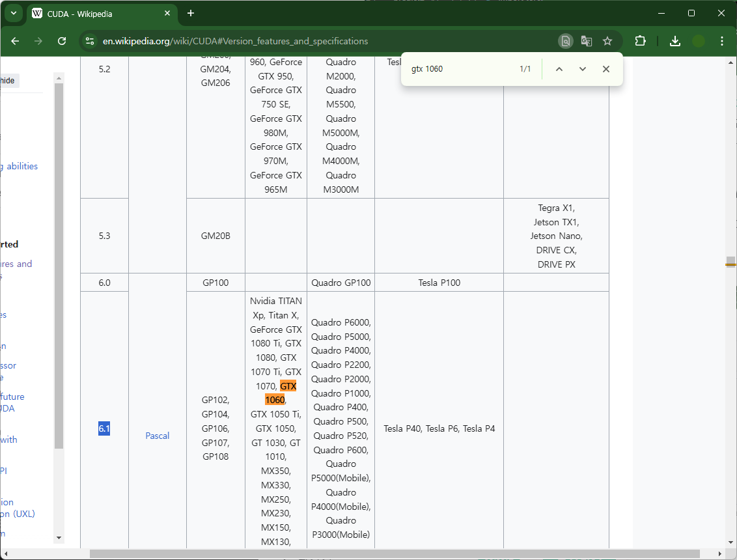Click the Tegra X1 text
Image resolution: width=737 pixels, height=560 pixels.
pyautogui.click(x=555, y=208)
